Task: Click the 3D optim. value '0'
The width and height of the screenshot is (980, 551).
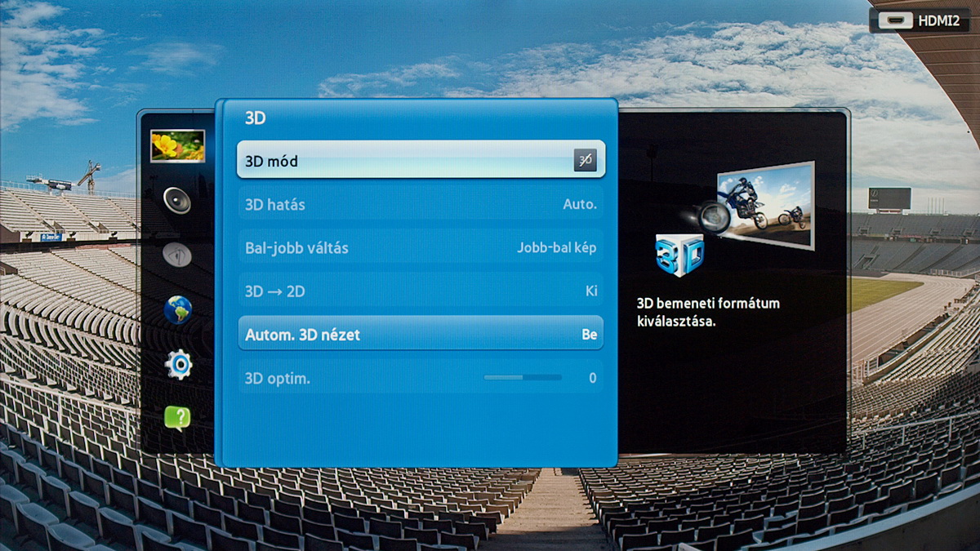Action: tap(592, 379)
